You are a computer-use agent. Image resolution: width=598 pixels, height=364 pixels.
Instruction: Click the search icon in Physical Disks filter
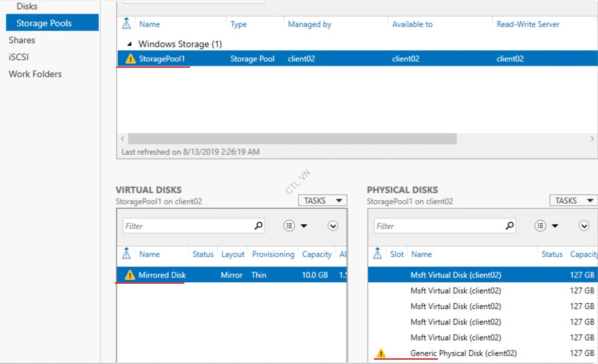pyautogui.click(x=510, y=226)
